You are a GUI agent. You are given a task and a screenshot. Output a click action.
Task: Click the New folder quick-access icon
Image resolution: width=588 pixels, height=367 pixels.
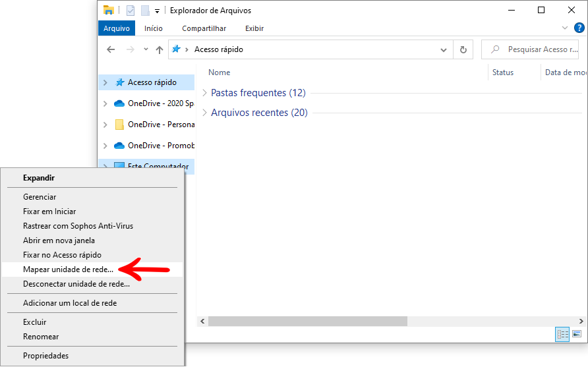[x=145, y=11]
